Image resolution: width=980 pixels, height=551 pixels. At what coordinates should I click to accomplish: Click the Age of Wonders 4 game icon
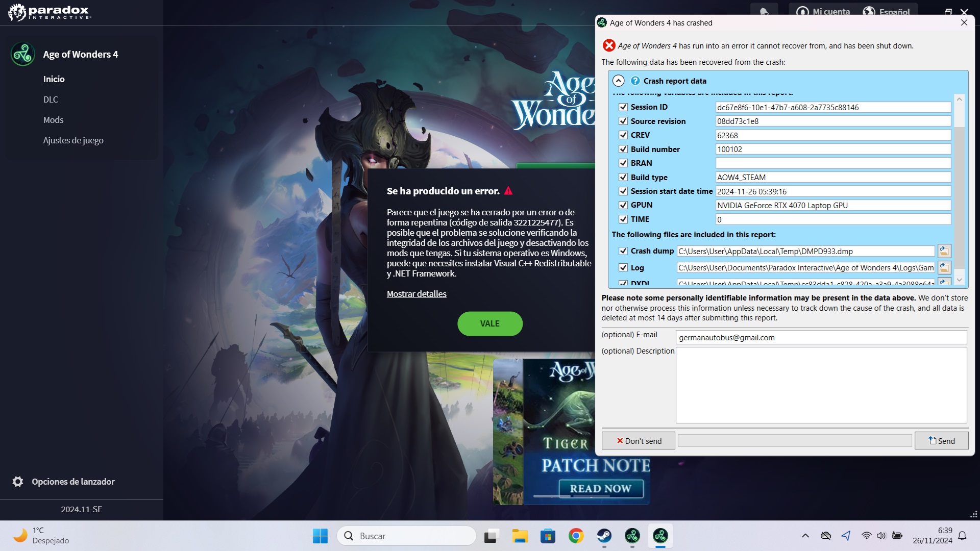pos(22,54)
